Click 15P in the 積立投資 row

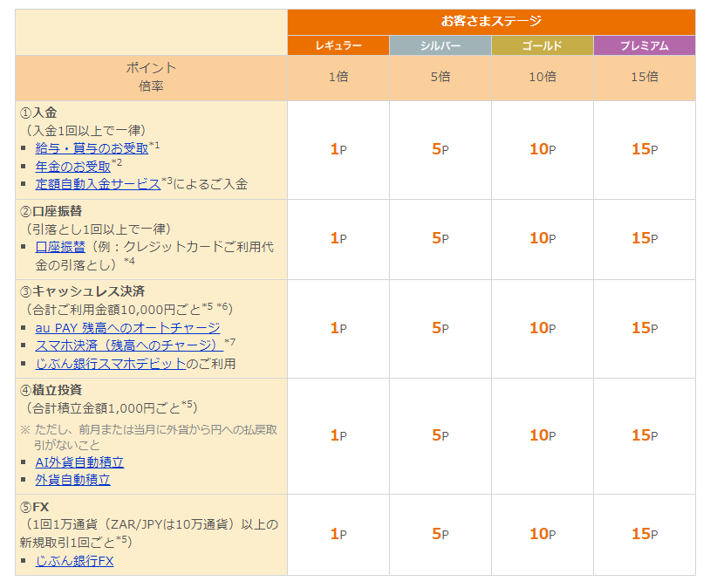pyautogui.click(x=645, y=435)
